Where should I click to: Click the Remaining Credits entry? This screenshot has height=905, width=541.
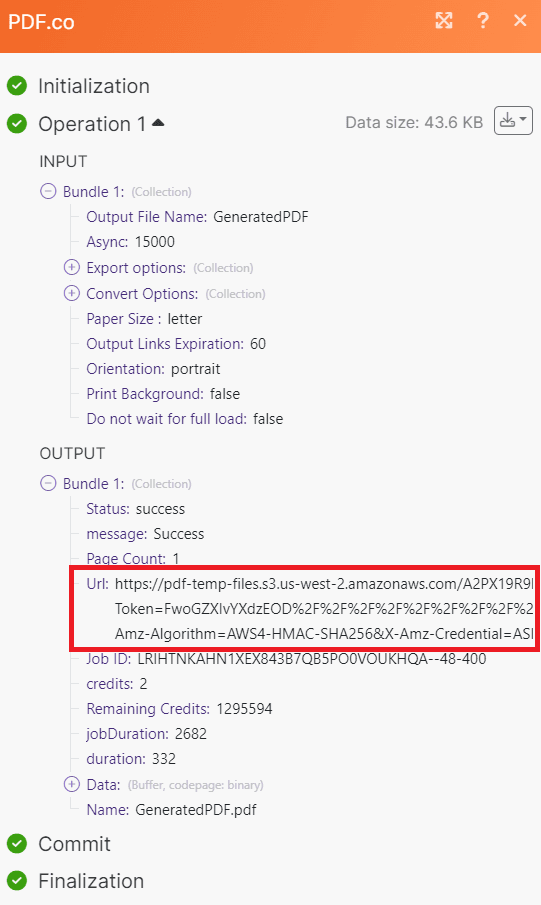click(x=179, y=709)
